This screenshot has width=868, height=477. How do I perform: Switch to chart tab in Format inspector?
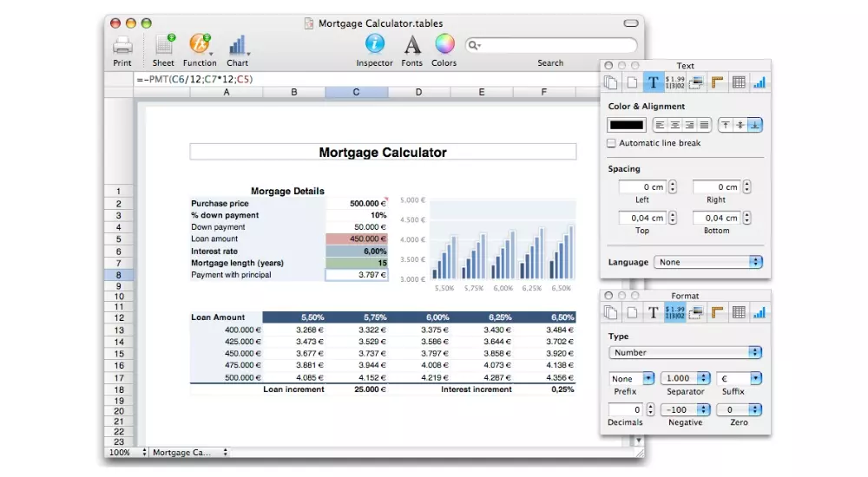point(759,313)
